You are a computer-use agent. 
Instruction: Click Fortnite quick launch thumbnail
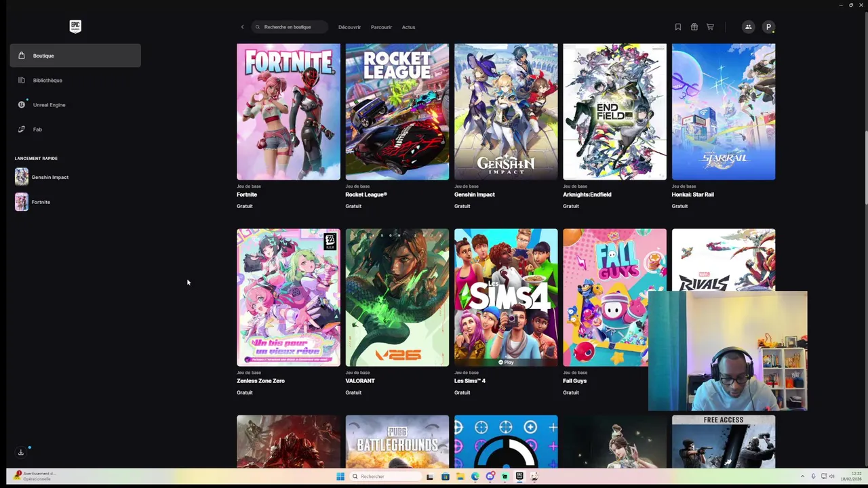(22, 202)
